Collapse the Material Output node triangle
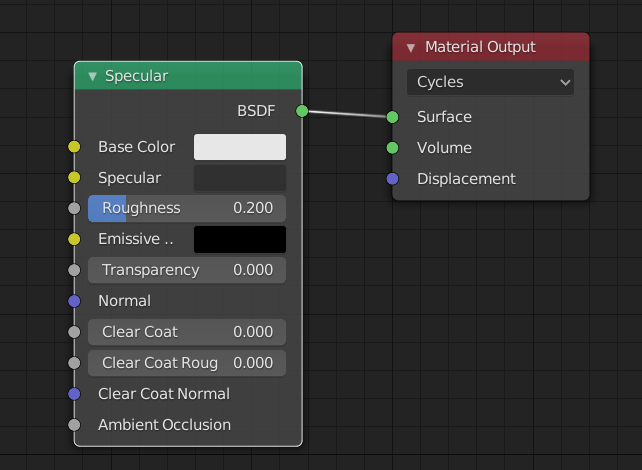Image resolution: width=642 pixels, height=470 pixels. (x=411, y=48)
